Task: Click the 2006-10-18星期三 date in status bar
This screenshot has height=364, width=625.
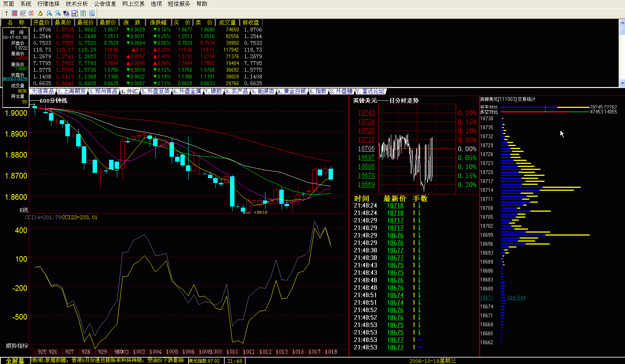Action: point(433,361)
